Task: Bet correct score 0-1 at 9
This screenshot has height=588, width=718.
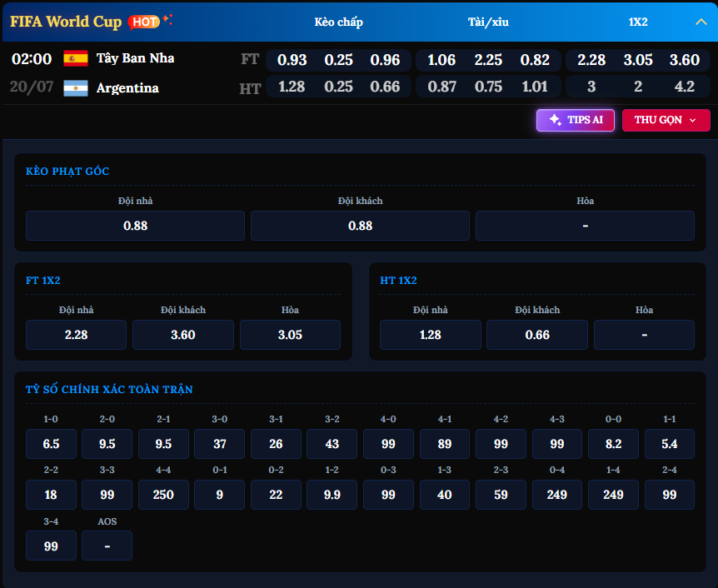Action: 220,495
